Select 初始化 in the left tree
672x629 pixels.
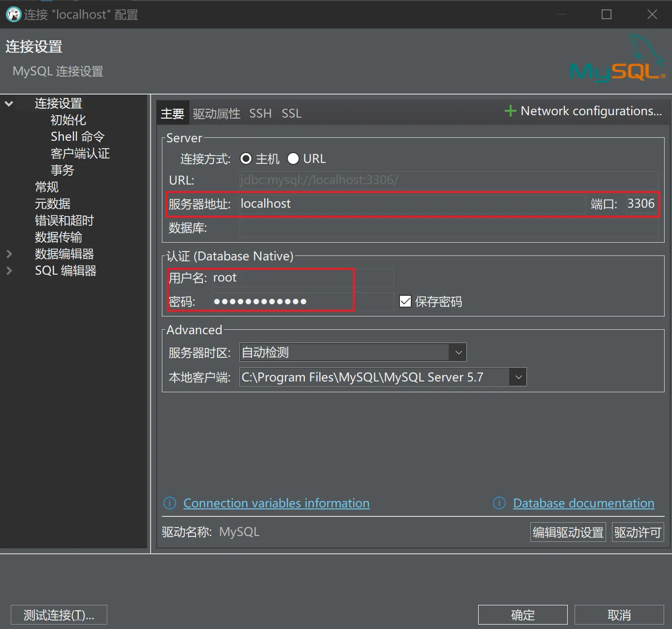coord(68,120)
